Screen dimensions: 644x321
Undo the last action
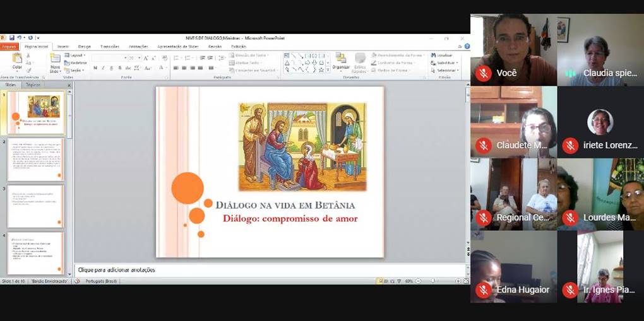pyautogui.click(x=20, y=38)
